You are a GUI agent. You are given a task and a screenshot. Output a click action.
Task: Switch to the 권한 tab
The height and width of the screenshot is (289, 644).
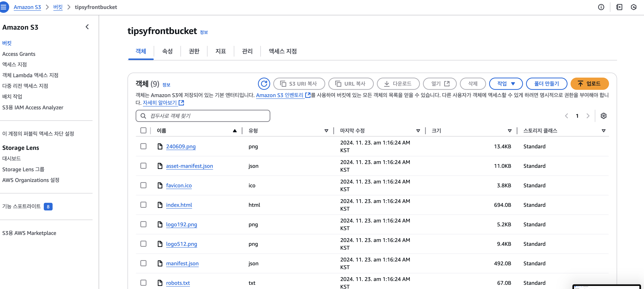194,51
